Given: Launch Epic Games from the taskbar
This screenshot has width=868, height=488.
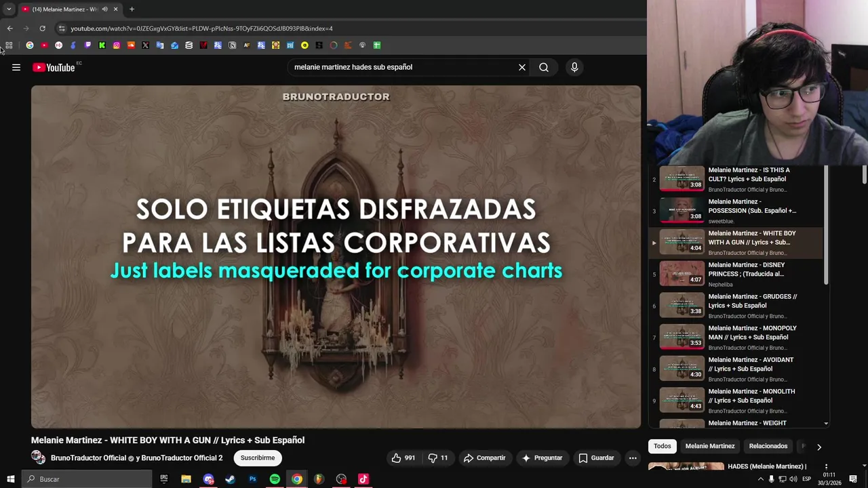Looking at the screenshot, I should tap(164, 479).
